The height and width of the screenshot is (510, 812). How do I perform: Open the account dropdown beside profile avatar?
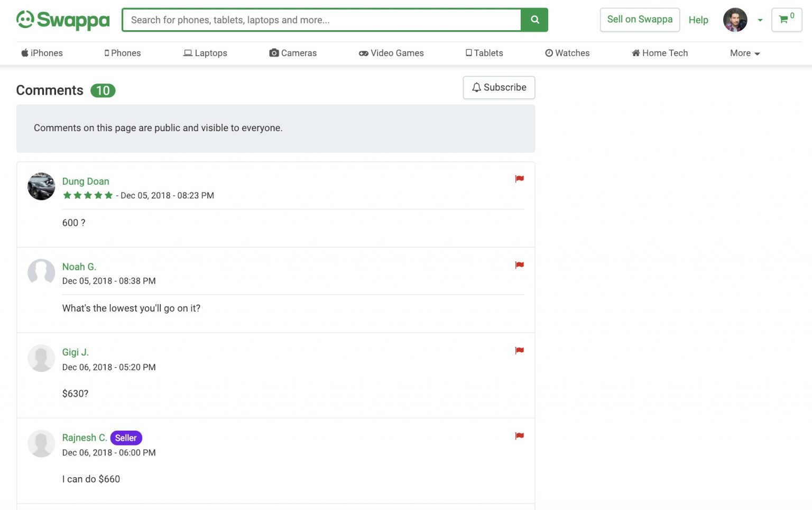pos(760,20)
